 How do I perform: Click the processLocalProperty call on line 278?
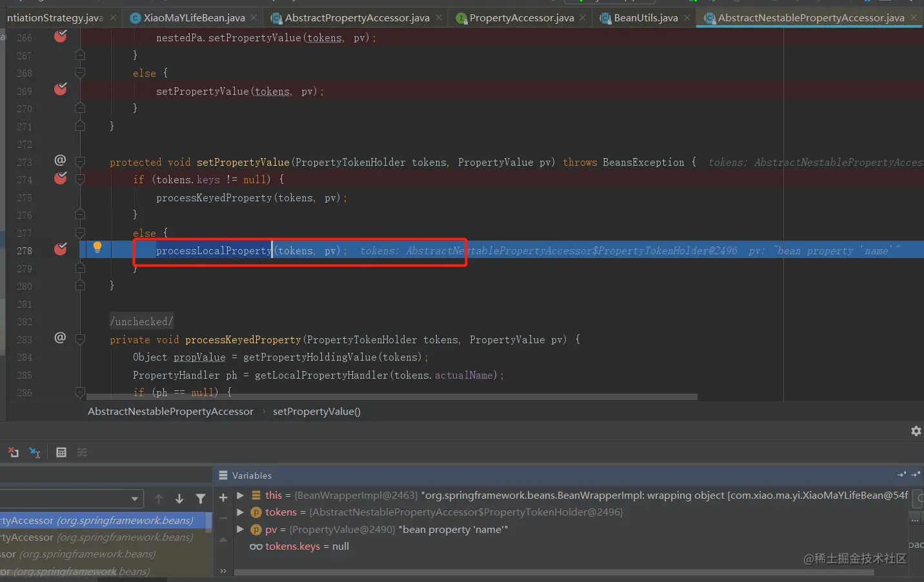coord(214,251)
